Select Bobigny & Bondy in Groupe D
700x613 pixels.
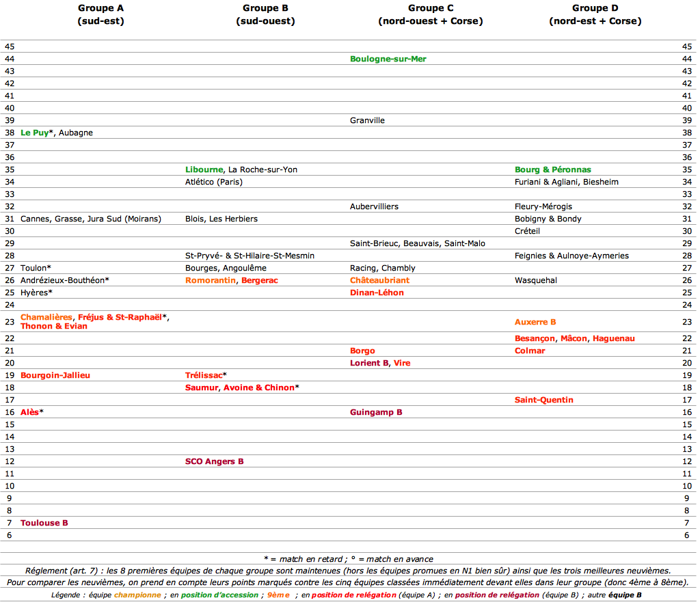click(548, 219)
